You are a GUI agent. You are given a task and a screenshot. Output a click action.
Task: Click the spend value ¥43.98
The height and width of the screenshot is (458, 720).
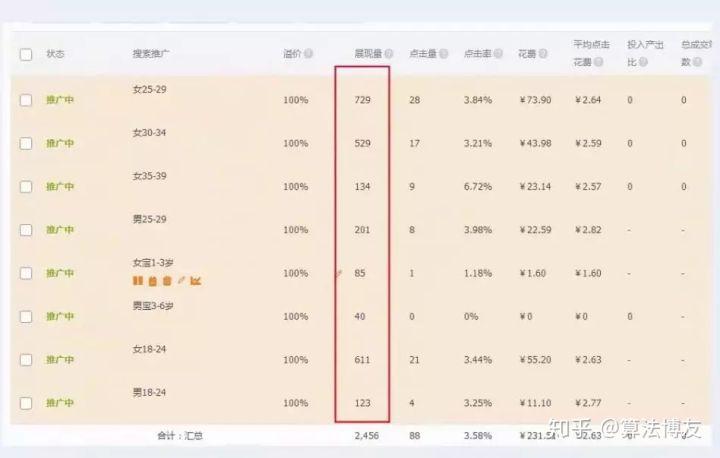click(535, 143)
